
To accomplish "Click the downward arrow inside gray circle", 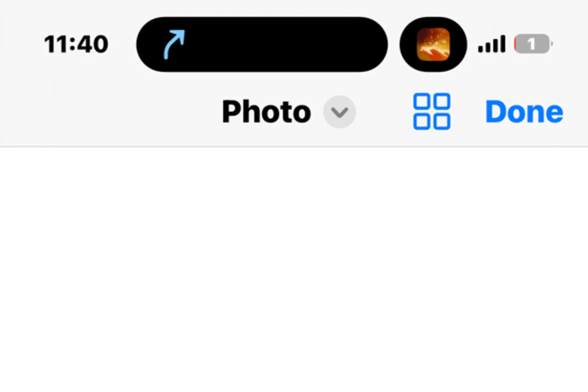I will coord(339,112).
